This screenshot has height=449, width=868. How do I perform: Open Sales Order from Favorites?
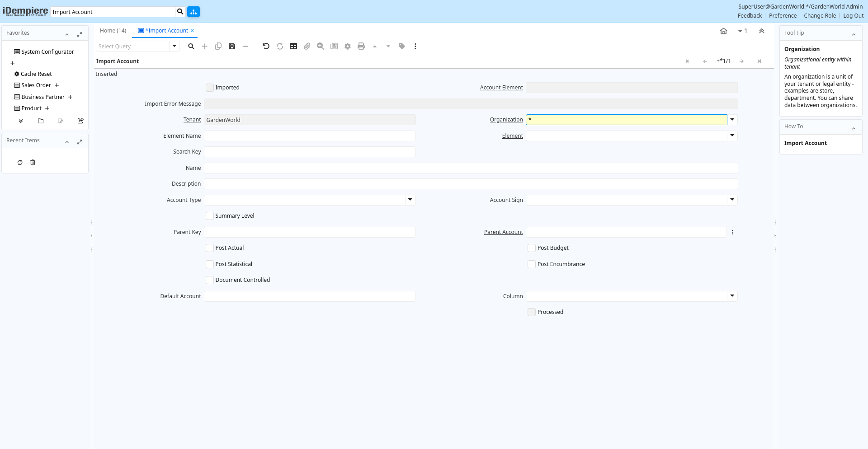point(36,85)
